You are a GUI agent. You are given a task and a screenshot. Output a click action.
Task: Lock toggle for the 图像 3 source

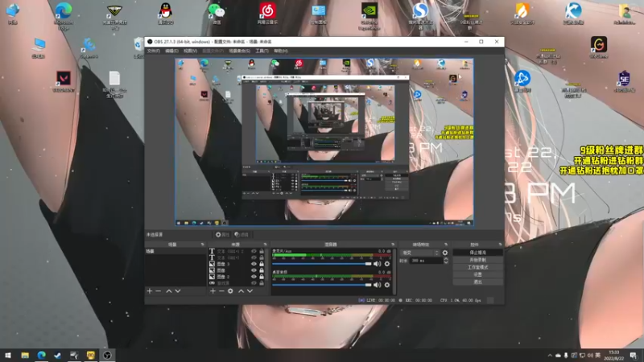pyautogui.click(x=262, y=264)
